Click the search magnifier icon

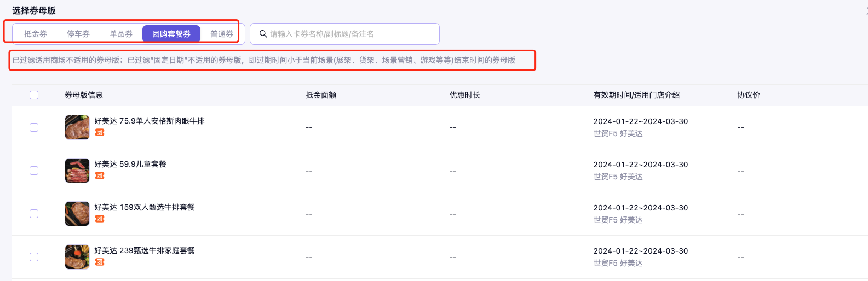[x=263, y=34]
